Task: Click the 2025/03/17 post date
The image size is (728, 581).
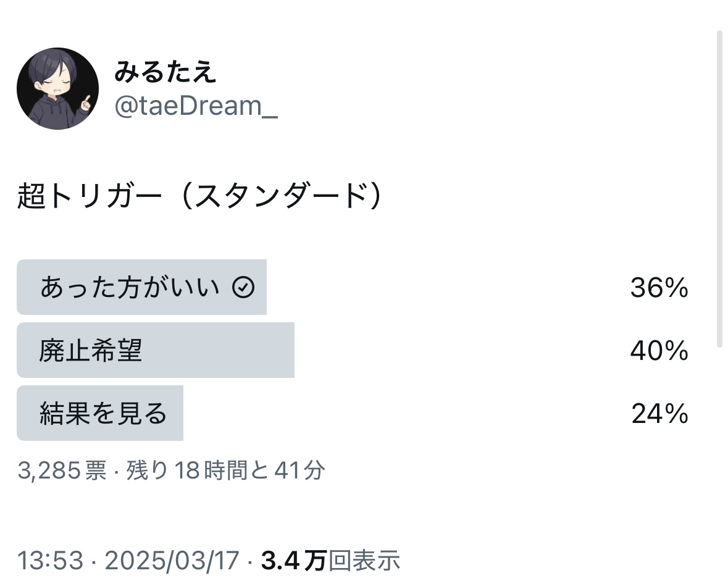Action: click(x=172, y=561)
